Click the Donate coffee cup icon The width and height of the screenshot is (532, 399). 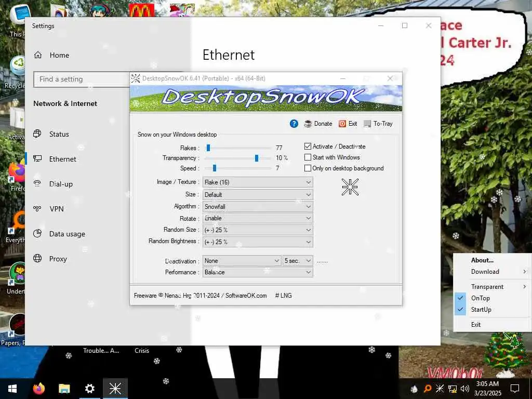coord(308,124)
